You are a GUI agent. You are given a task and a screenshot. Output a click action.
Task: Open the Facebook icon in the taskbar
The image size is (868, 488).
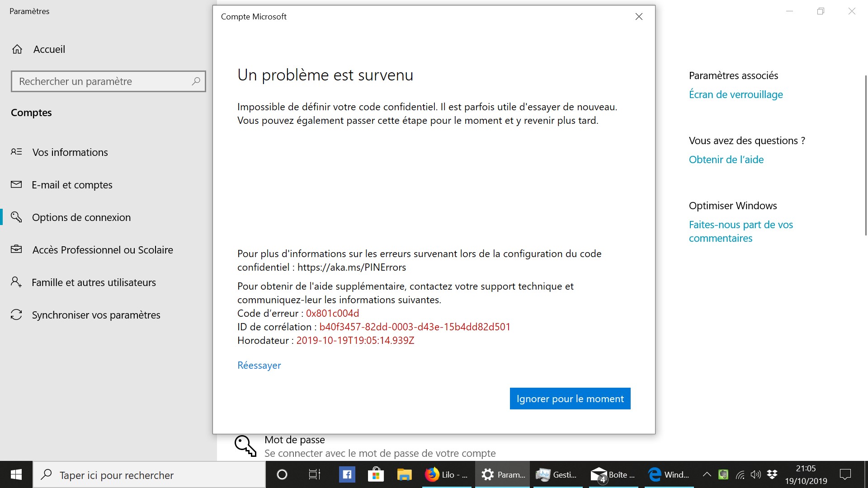[x=347, y=474]
